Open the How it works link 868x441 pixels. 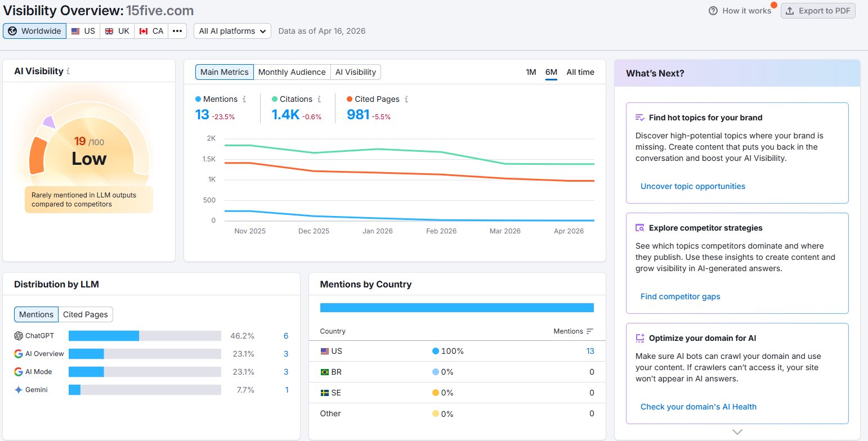coord(740,11)
